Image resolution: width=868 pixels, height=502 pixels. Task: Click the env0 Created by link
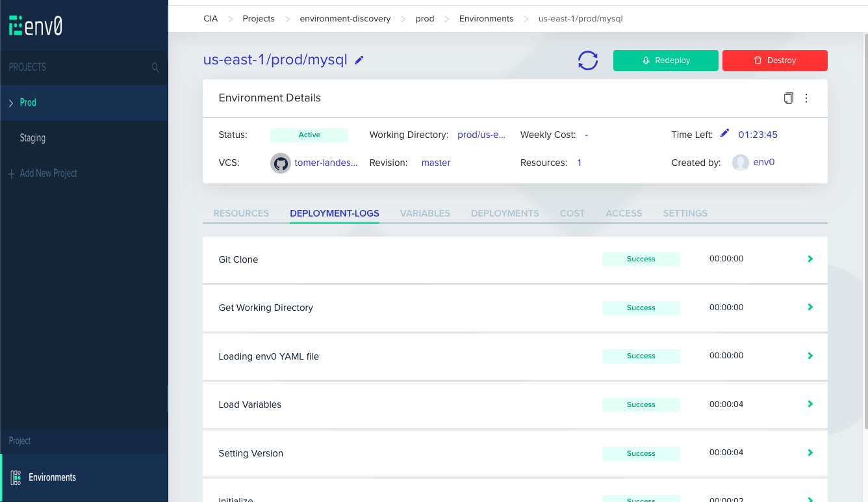[x=764, y=163]
